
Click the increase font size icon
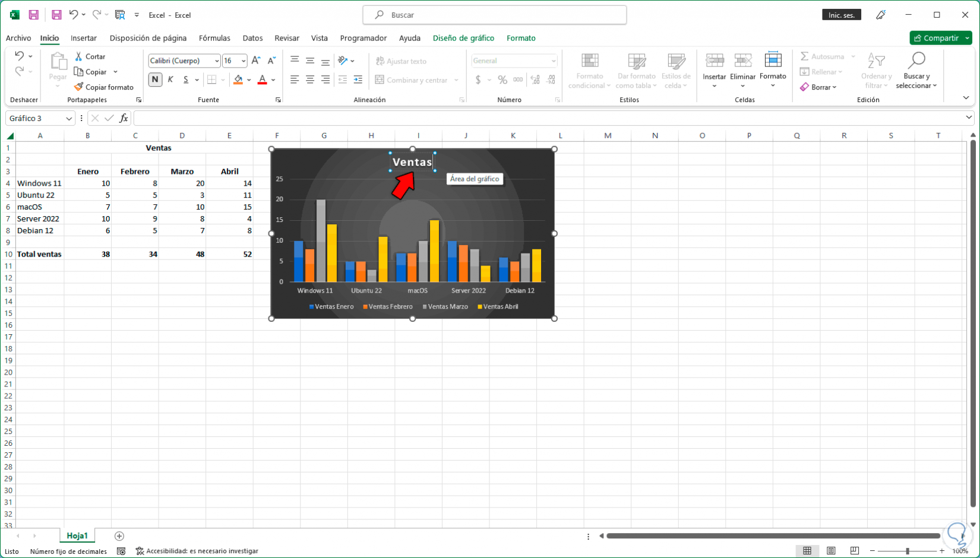coord(256,61)
